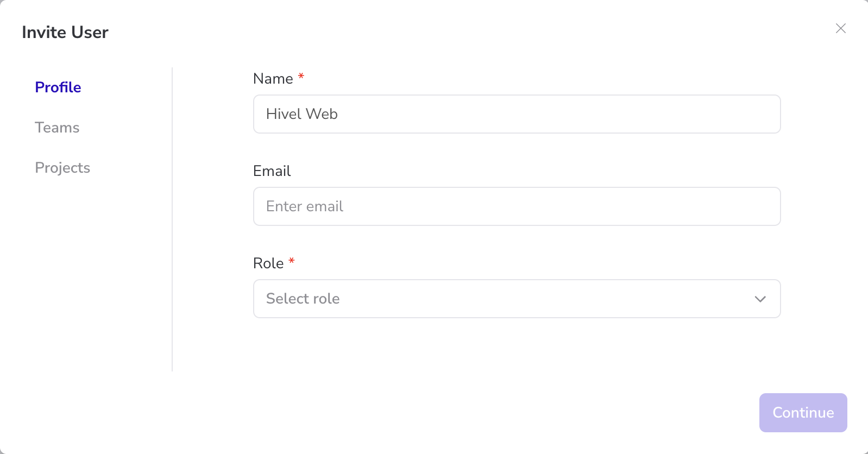This screenshot has height=454, width=868.
Task: Click the 'Invite User' dialog title
Action: coord(65,33)
